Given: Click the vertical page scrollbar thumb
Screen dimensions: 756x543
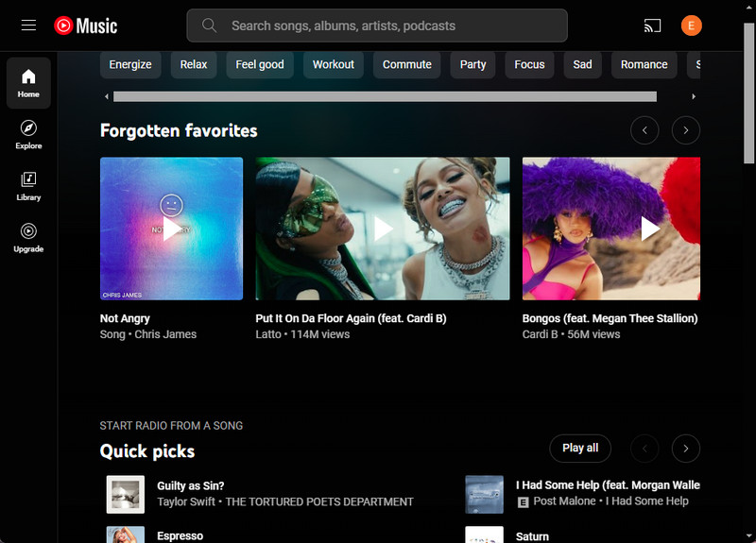Looking at the screenshot, I should (x=749, y=93).
